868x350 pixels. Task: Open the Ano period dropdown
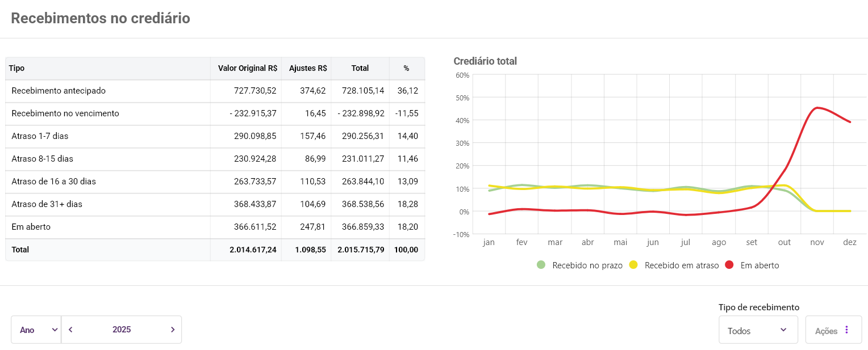(36, 330)
